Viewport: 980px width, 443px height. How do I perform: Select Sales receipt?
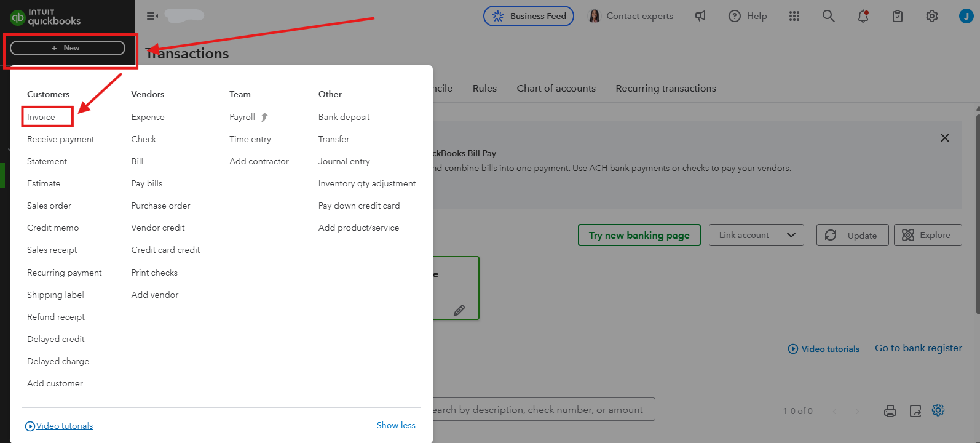coord(52,250)
